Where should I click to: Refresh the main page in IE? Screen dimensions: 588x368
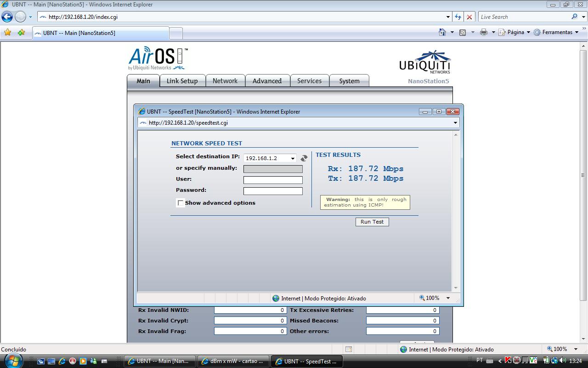click(x=458, y=17)
